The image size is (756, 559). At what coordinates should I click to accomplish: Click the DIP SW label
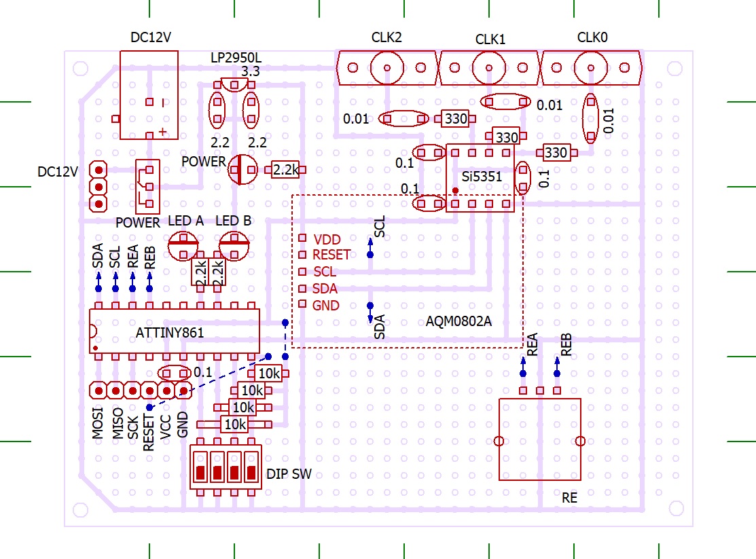(289, 474)
